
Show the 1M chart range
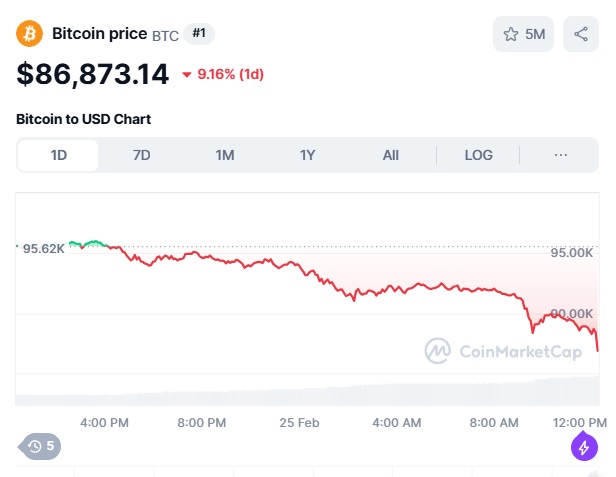[224, 155]
